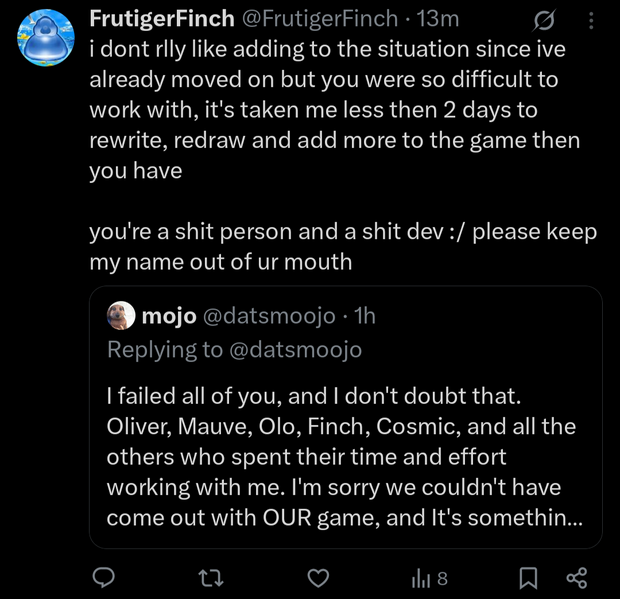
Task: Open the three-dot more options menu
Action: point(589,20)
